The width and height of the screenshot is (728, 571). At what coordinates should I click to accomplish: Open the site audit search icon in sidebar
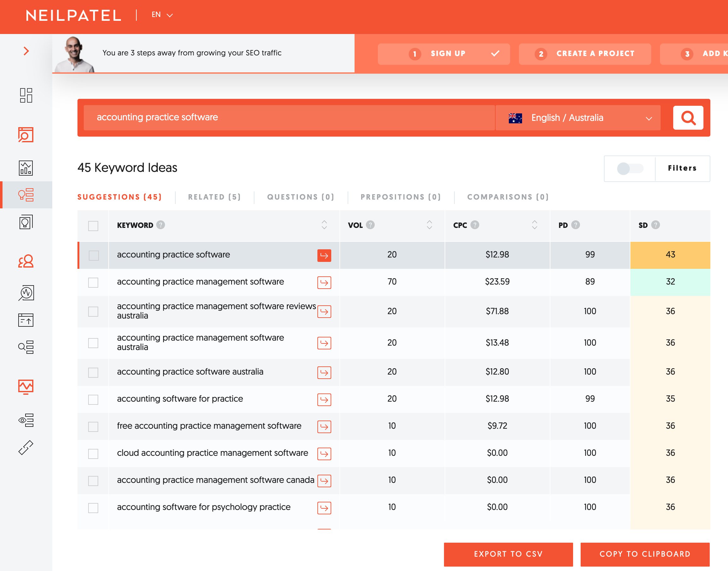tap(26, 135)
